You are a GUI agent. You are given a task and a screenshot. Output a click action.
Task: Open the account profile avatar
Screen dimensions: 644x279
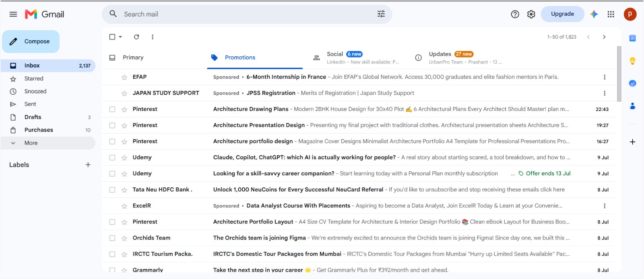[x=630, y=14]
